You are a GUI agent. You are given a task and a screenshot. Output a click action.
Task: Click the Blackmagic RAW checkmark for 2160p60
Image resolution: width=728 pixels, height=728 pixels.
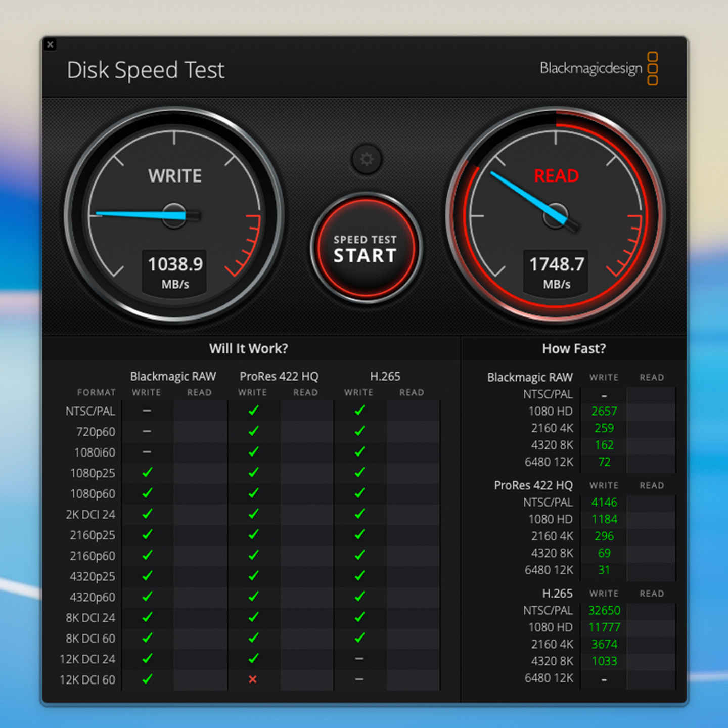click(x=147, y=555)
